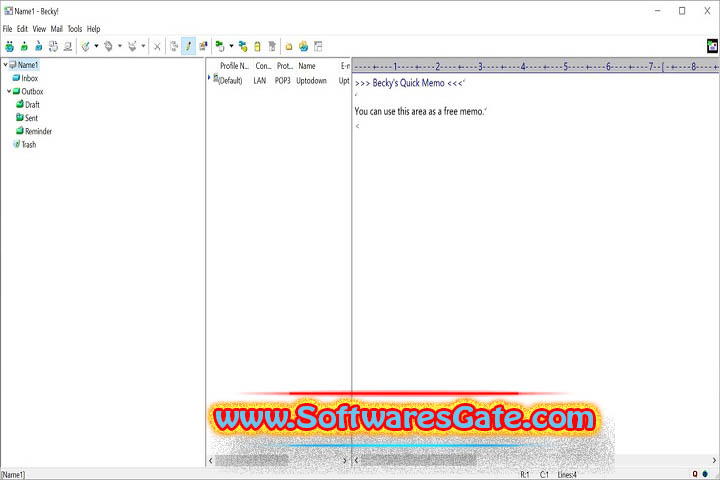Click the right arrow of profile list scrollbar
720x480 pixels.
pyautogui.click(x=345, y=460)
